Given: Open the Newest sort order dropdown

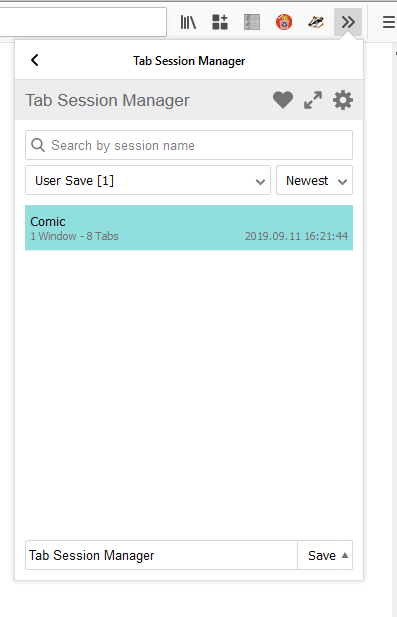Looking at the screenshot, I should (x=314, y=180).
